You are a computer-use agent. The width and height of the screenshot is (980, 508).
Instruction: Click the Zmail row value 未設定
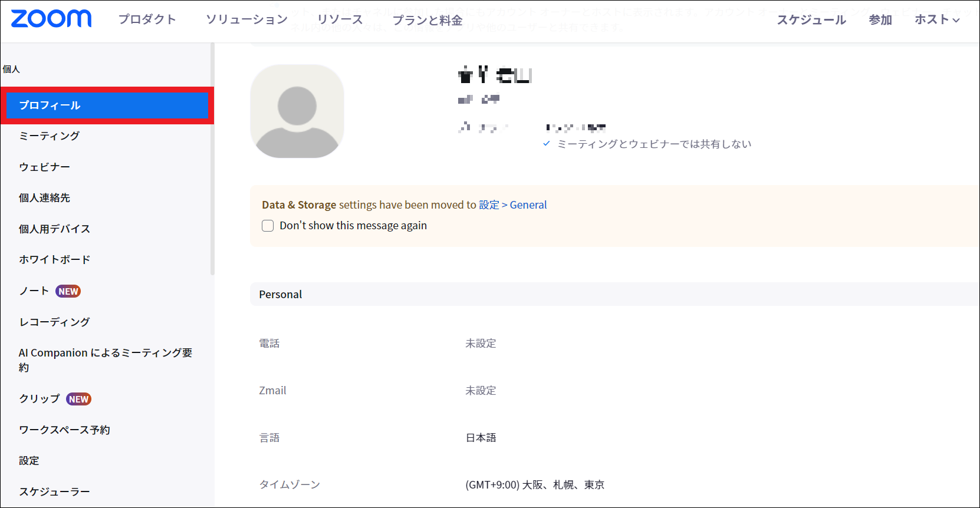point(481,391)
